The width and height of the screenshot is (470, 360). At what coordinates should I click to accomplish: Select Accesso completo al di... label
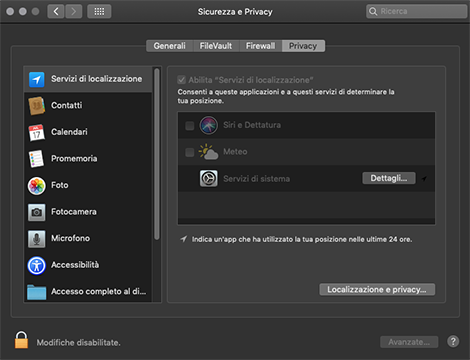point(99,291)
